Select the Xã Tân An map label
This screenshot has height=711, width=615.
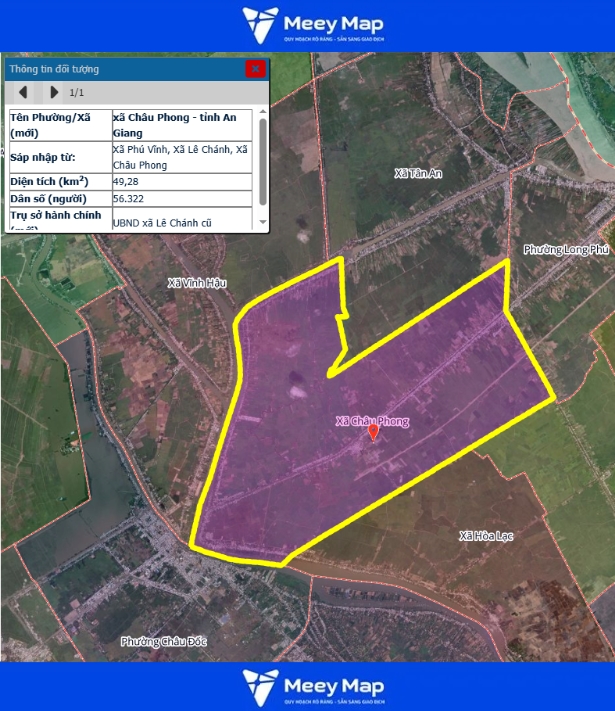tap(418, 173)
